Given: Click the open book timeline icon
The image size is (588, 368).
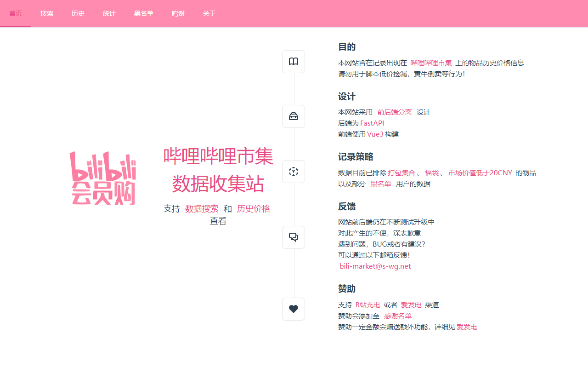Looking at the screenshot, I should pyautogui.click(x=294, y=62).
